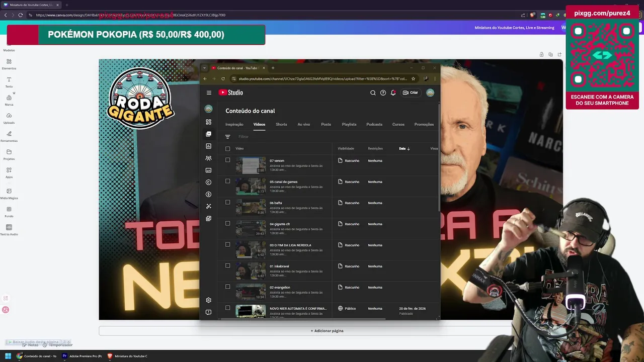Click channel avatar atop Studio sidebar
644x362 pixels.
click(x=208, y=109)
